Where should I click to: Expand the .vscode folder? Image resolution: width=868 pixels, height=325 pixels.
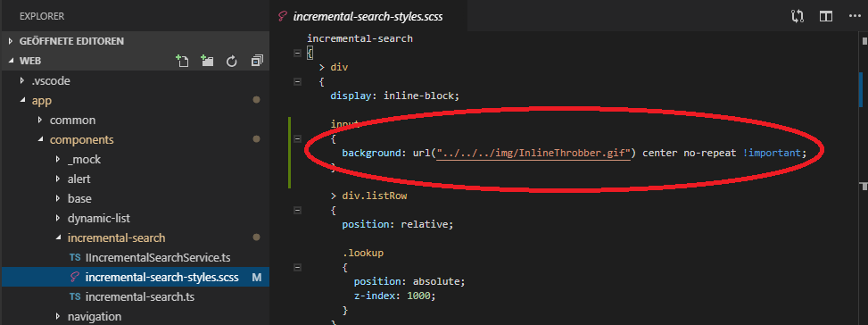coord(22,81)
